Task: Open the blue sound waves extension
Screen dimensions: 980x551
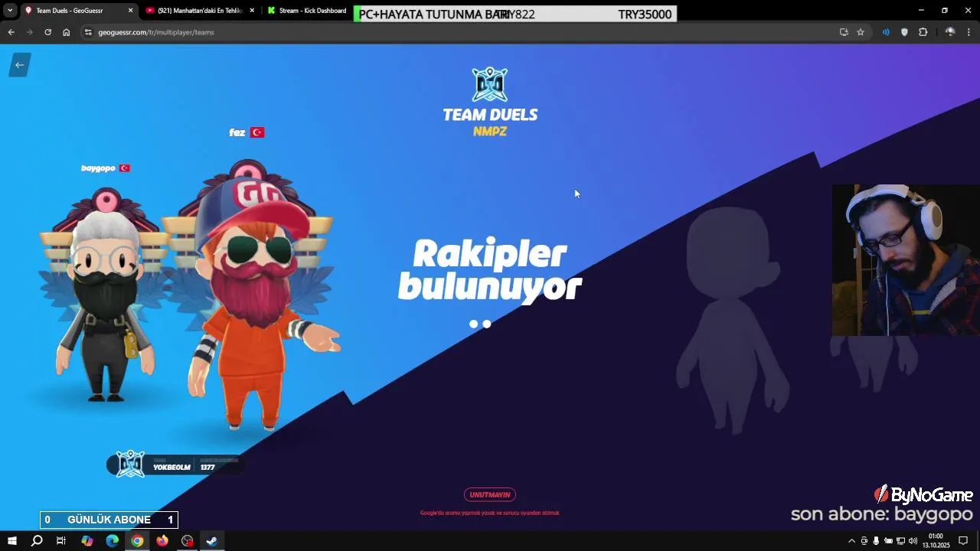Action: (x=886, y=32)
